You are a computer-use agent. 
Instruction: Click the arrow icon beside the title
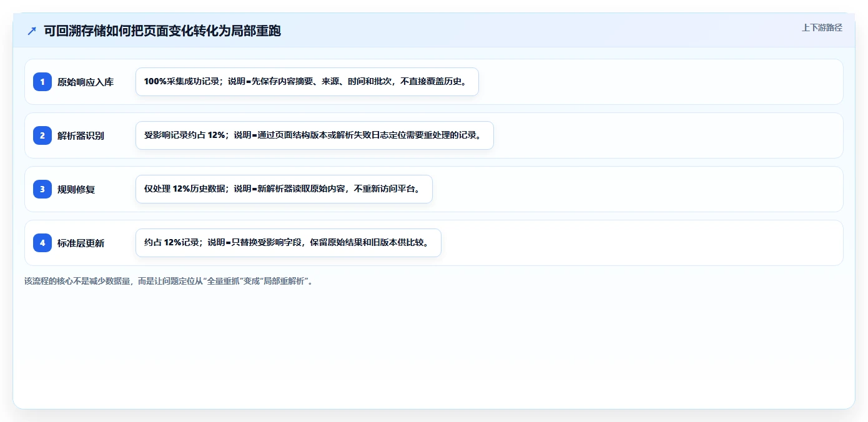32,31
